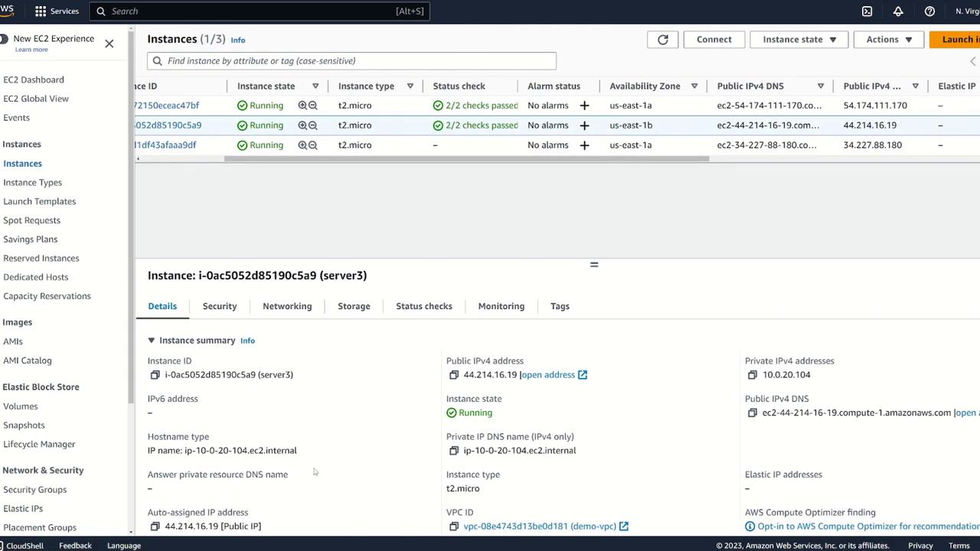Add alarm for the server3 row
The image size is (980, 551).
(584, 126)
